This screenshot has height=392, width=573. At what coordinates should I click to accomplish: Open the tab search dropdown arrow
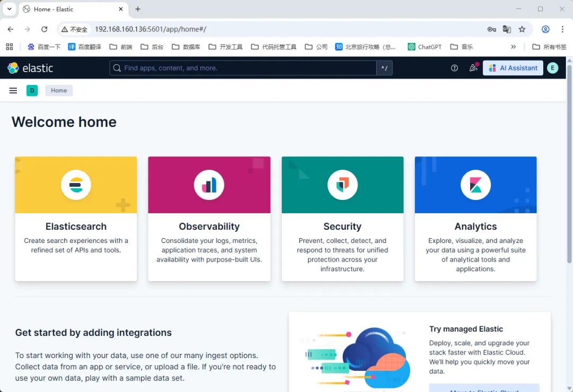(10, 9)
